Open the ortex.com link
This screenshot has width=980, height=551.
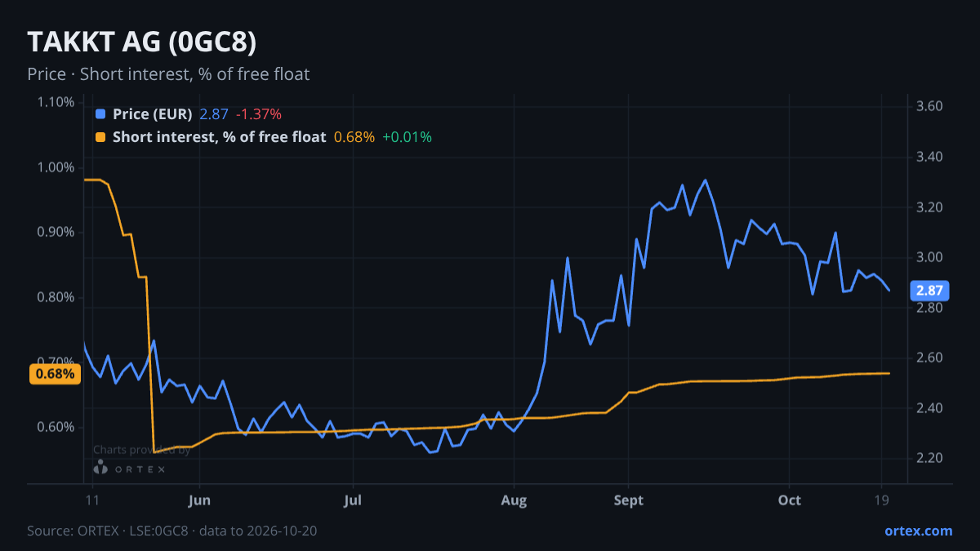tap(918, 531)
